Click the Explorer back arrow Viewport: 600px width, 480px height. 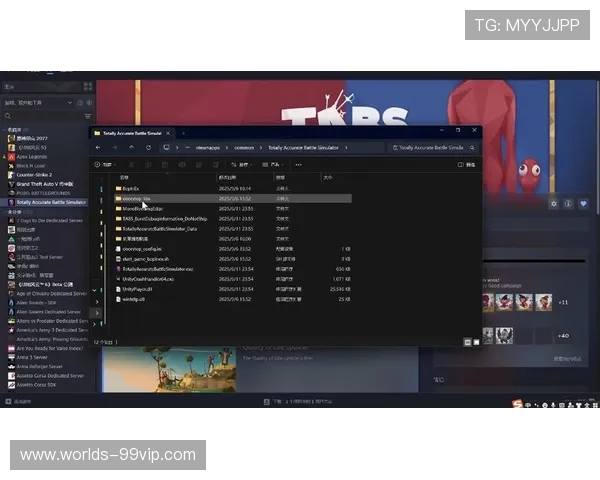pyautogui.click(x=98, y=148)
